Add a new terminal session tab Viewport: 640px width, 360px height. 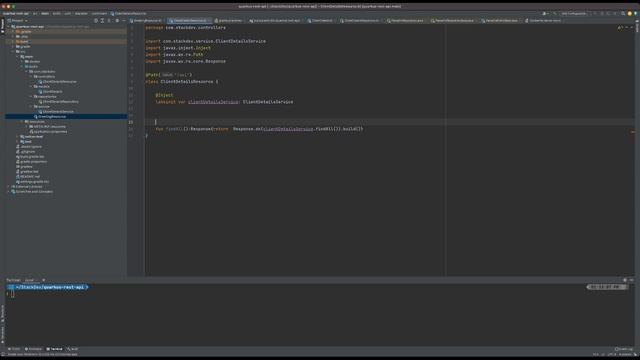[x=44, y=280]
